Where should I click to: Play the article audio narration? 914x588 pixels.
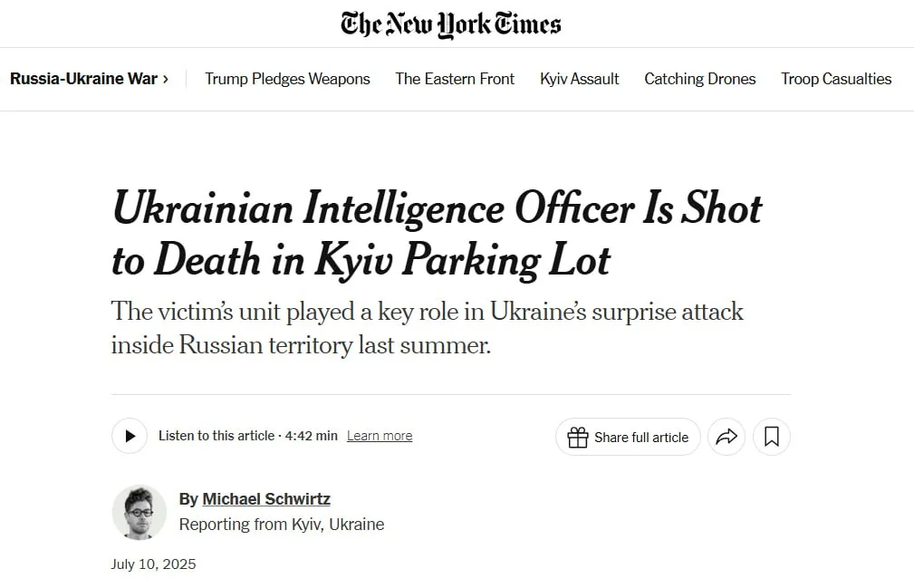[130, 436]
